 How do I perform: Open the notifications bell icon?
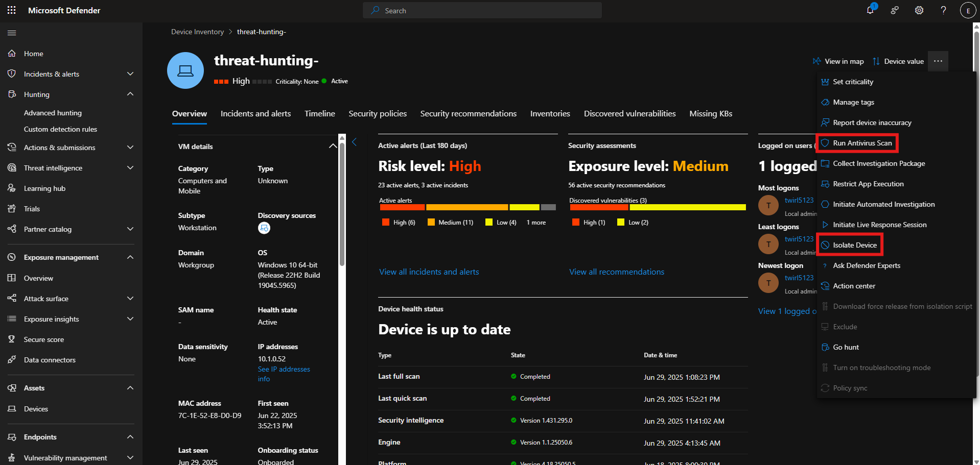point(870,10)
